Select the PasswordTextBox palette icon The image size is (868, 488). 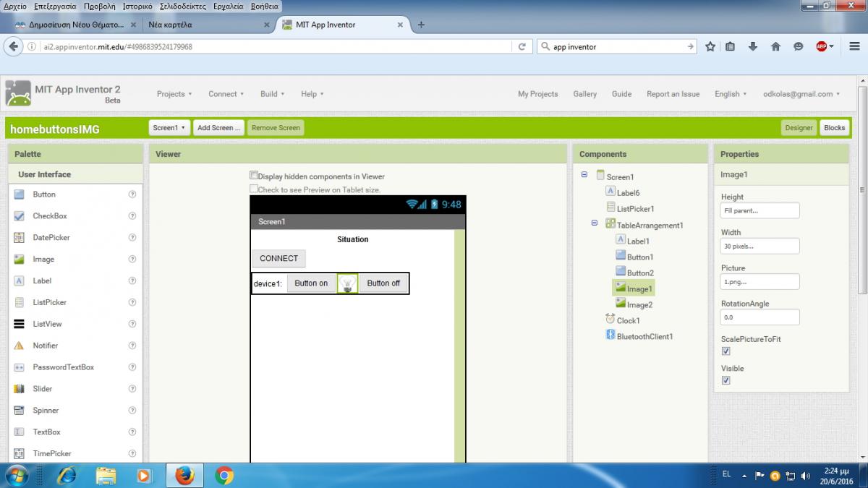20,367
